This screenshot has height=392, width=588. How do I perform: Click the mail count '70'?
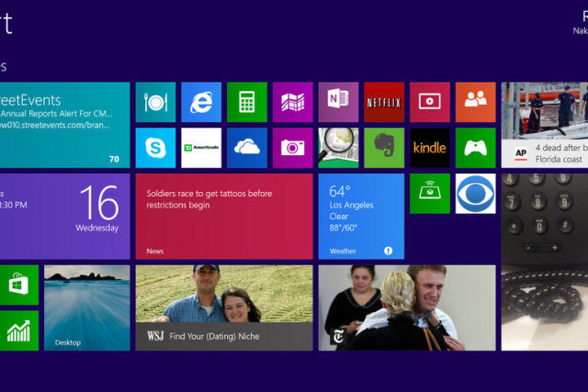pyautogui.click(x=114, y=159)
